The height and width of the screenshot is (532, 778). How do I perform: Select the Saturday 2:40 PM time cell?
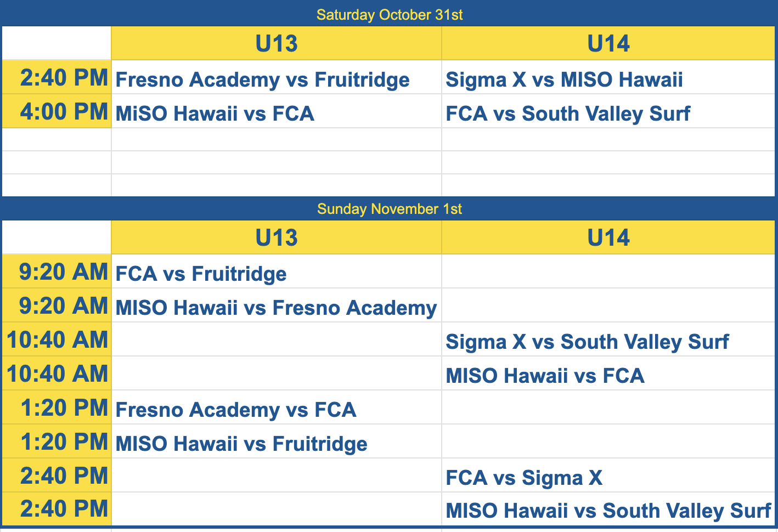point(57,77)
